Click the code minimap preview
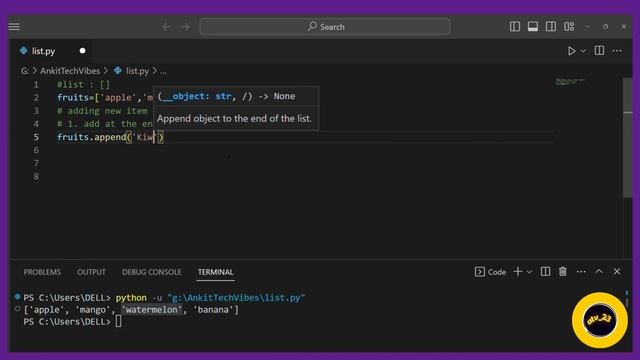The height and width of the screenshot is (360, 640). [x=571, y=82]
